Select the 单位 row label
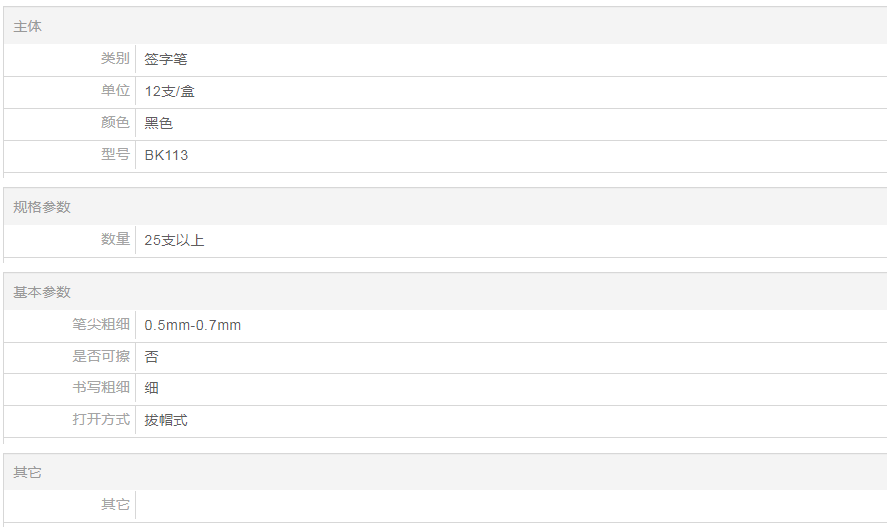Image resolution: width=894 pixels, height=527 pixels. point(115,91)
